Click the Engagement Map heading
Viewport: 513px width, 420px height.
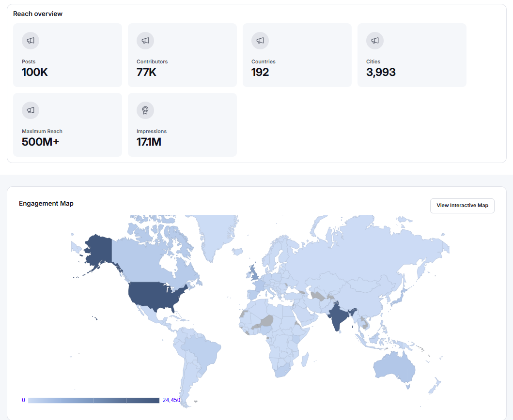point(46,203)
